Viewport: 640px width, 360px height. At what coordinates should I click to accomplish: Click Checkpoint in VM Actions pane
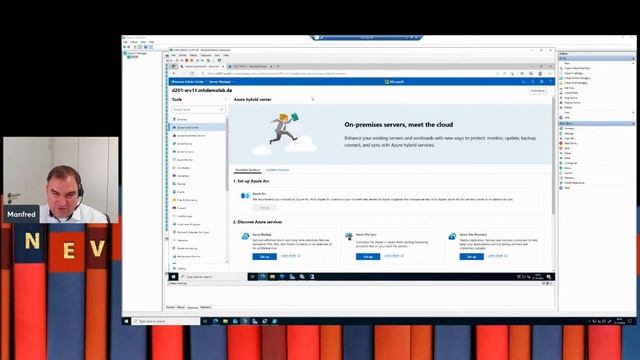tap(570, 163)
